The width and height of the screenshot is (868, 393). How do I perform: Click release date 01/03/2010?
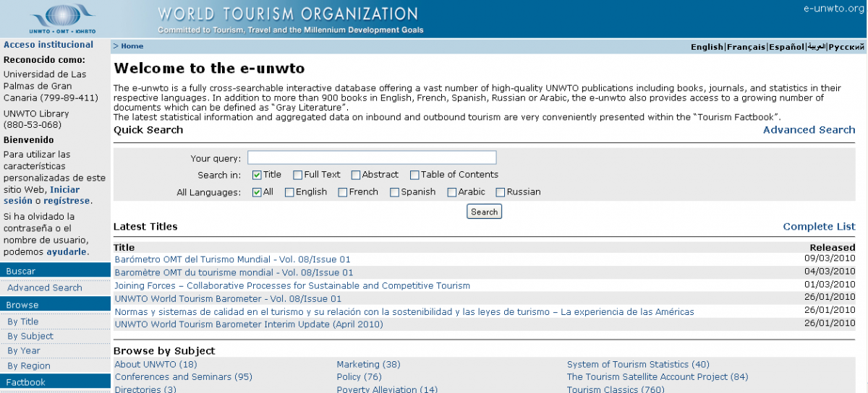(x=830, y=283)
